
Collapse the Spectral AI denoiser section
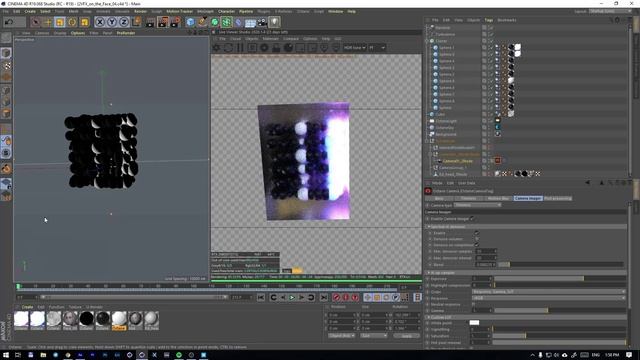tap(429, 227)
